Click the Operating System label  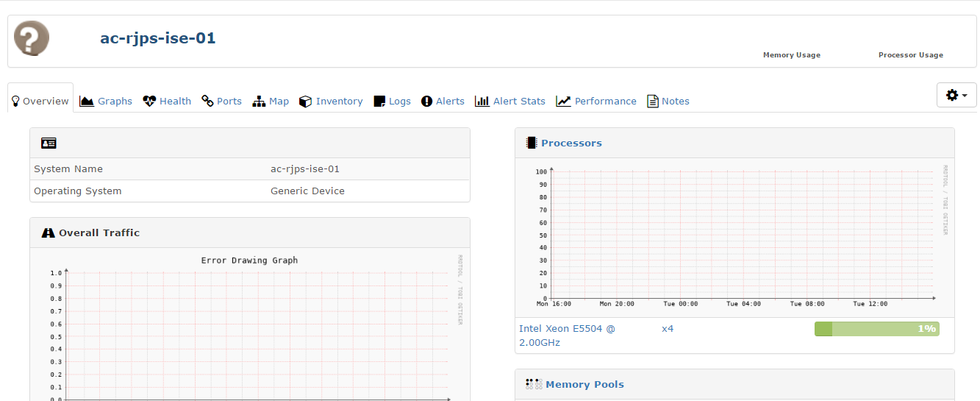coord(78,191)
